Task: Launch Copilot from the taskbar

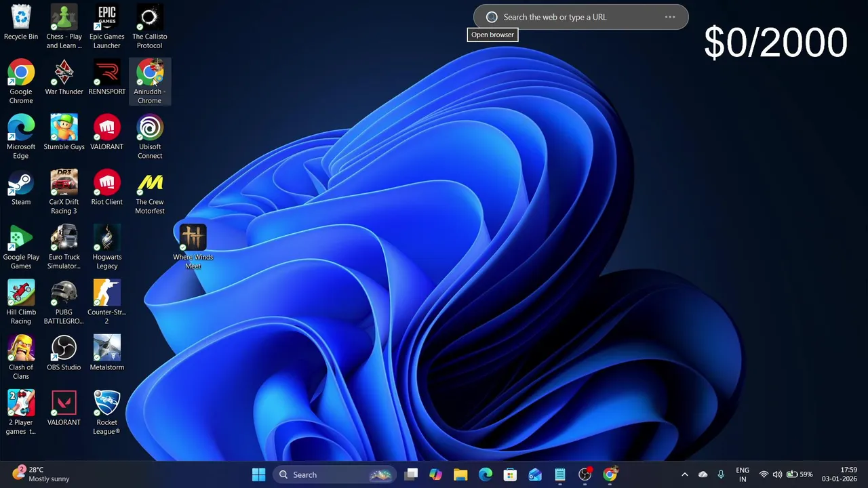Action: pos(435,474)
